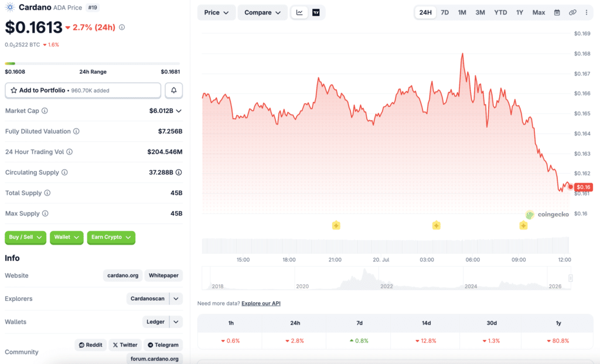Open the Buy / Sell dropdown
Screen dimensions: 600x364
(25, 238)
